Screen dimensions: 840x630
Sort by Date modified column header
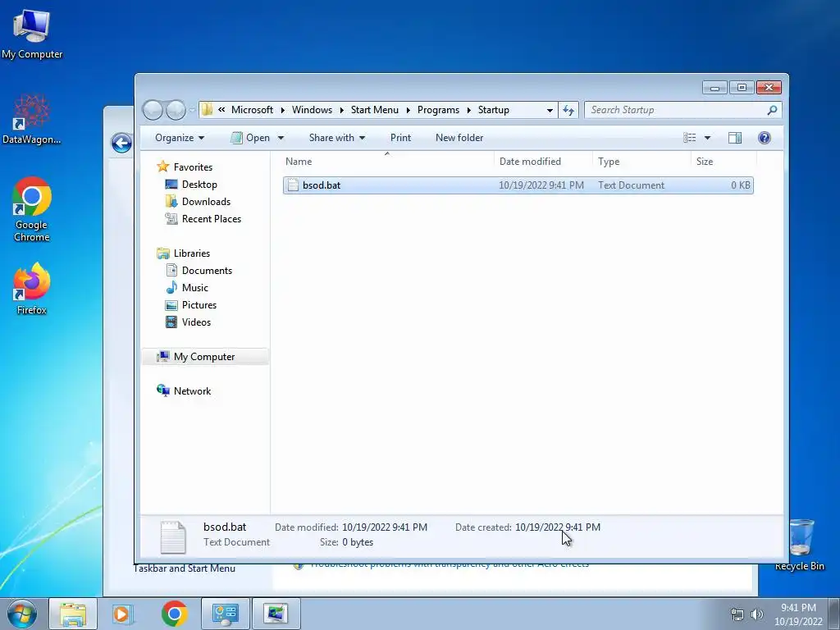click(x=543, y=162)
